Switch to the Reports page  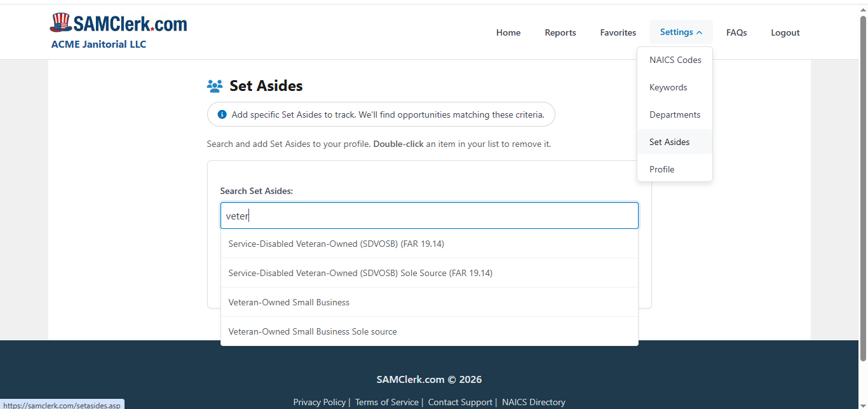coord(560,32)
